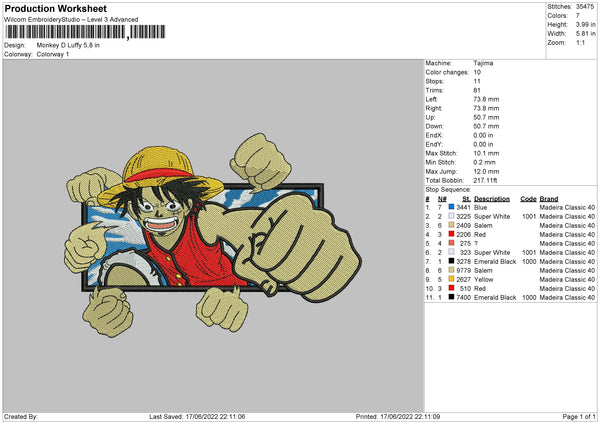Click the Luffy embroidery design preview

213,235
